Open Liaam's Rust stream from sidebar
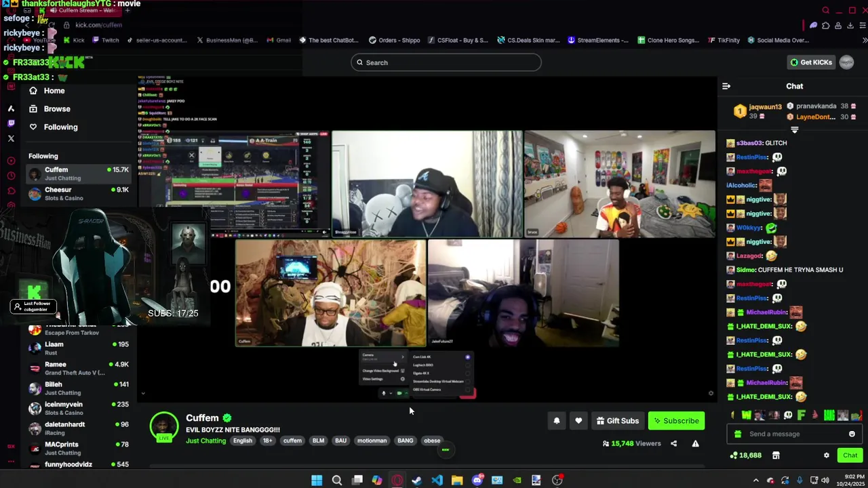The image size is (868, 488). pyautogui.click(x=79, y=348)
